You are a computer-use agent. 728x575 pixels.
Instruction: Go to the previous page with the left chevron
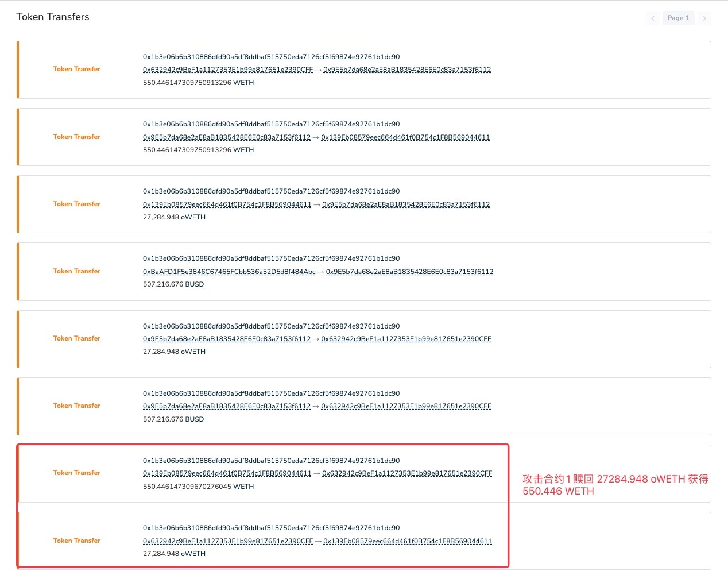click(653, 18)
